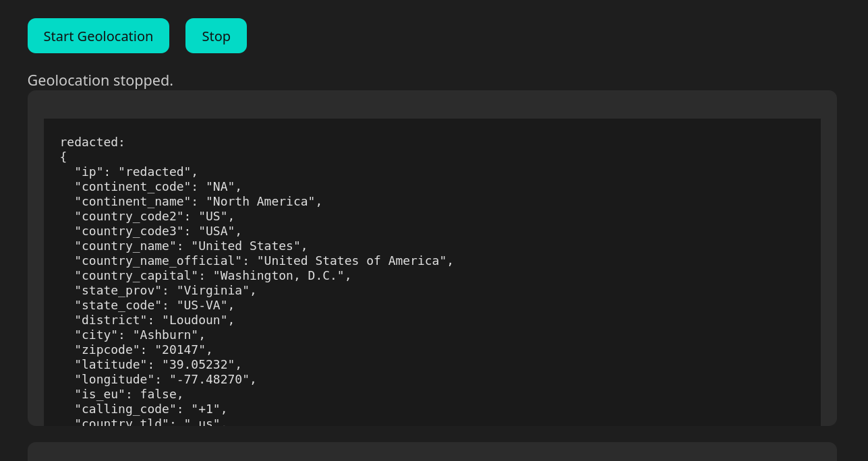Select the country_capital "Washington, D.C." line

[213, 275]
